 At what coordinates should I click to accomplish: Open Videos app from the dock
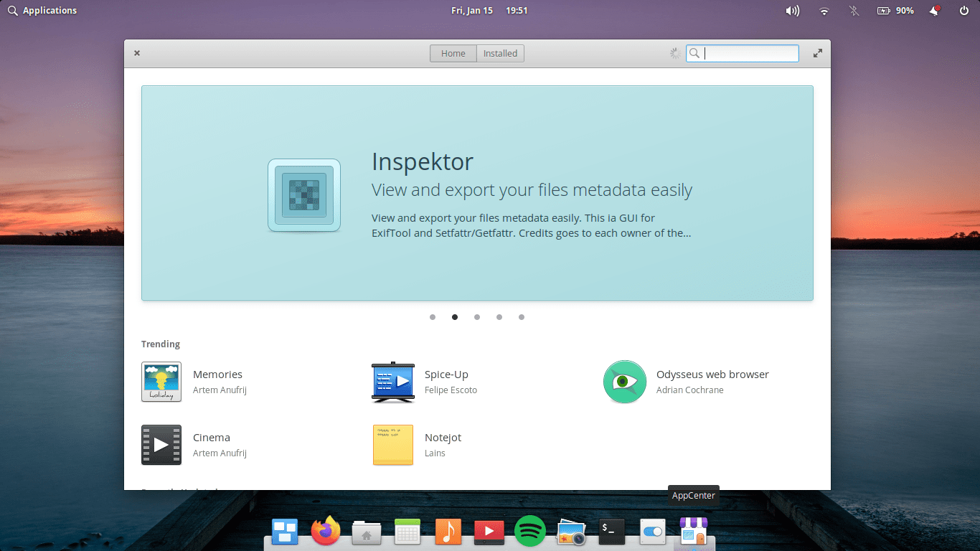point(489,532)
